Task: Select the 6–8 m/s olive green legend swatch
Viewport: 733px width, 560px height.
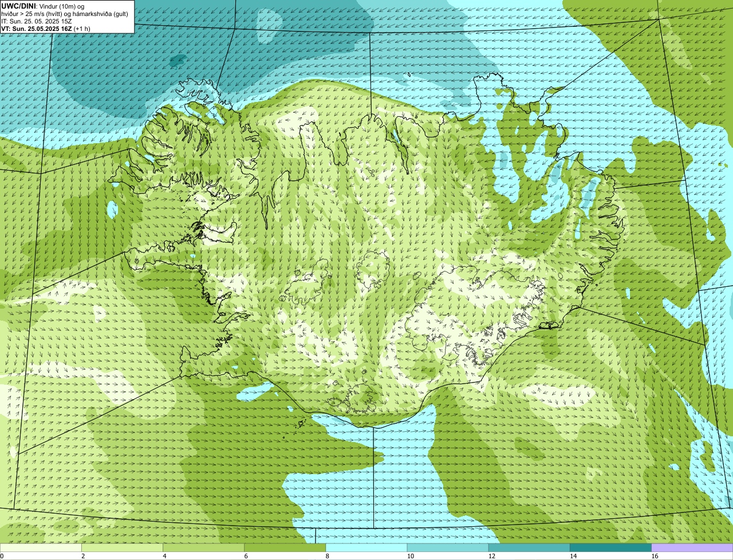Action: click(x=285, y=548)
